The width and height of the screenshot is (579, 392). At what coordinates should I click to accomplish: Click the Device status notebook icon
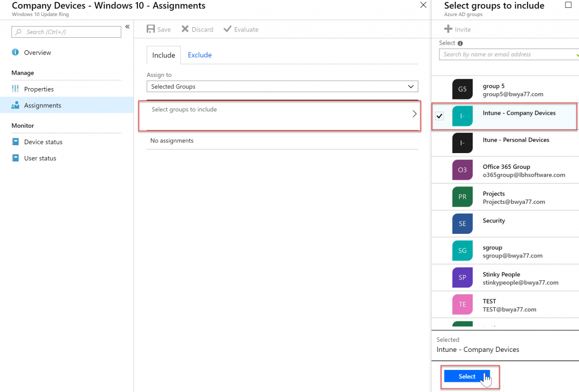point(15,142)
